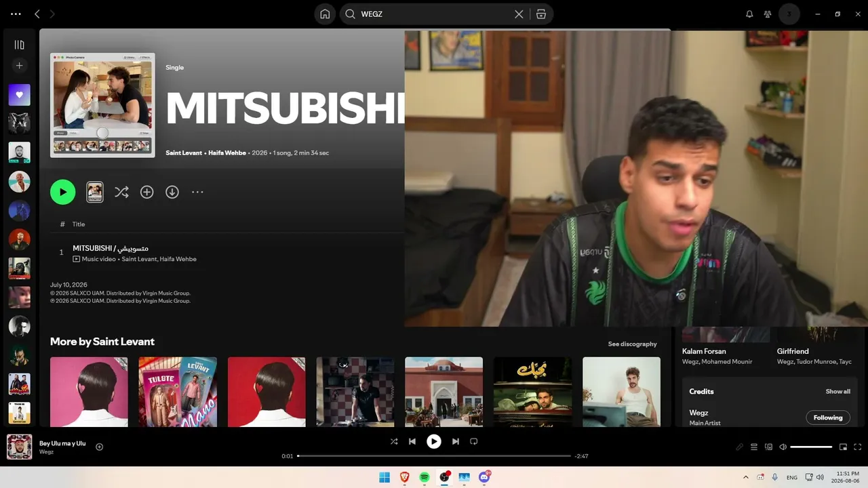
Task: Open the Windows Start menu
Action: pos(384,477)
